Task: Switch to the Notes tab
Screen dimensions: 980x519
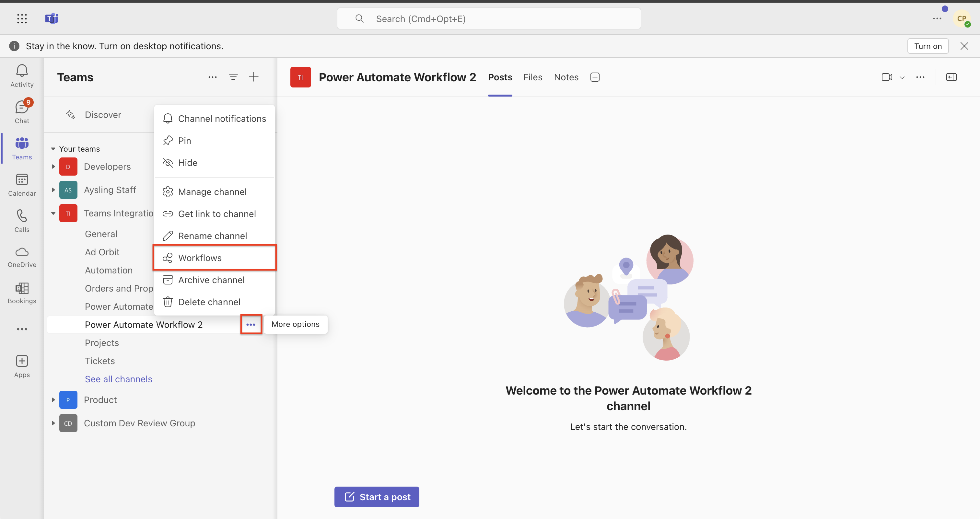Action: click(x=566, y=77)
